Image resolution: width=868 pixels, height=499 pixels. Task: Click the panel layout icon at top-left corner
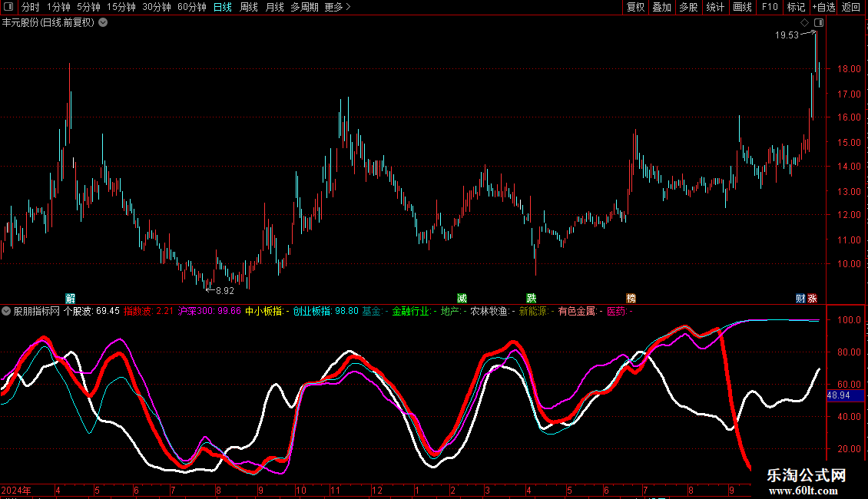pos(8,7)
